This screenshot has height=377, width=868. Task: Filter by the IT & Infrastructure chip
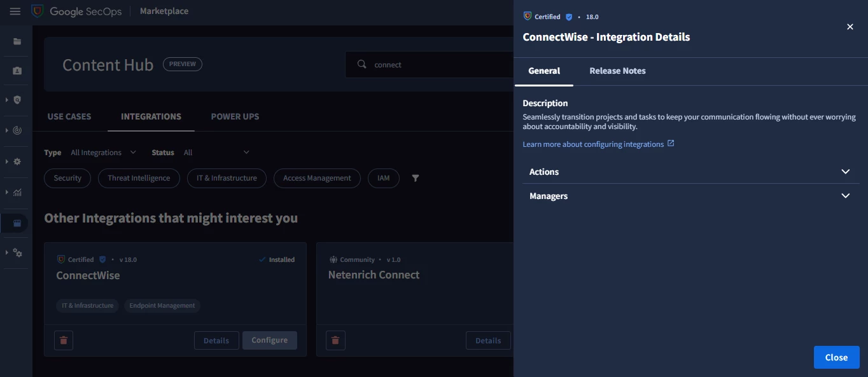pos(227,178)
